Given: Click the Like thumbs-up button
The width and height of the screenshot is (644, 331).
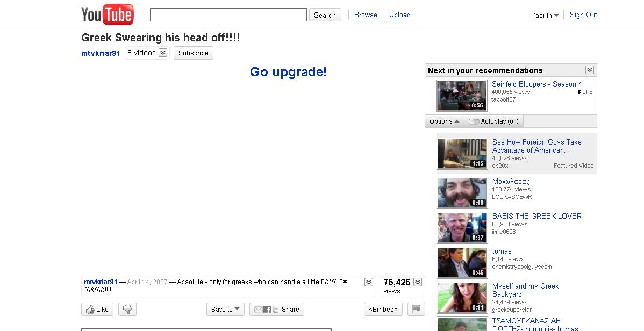Looking at the screenshot, I should click(x=97, y=309).
